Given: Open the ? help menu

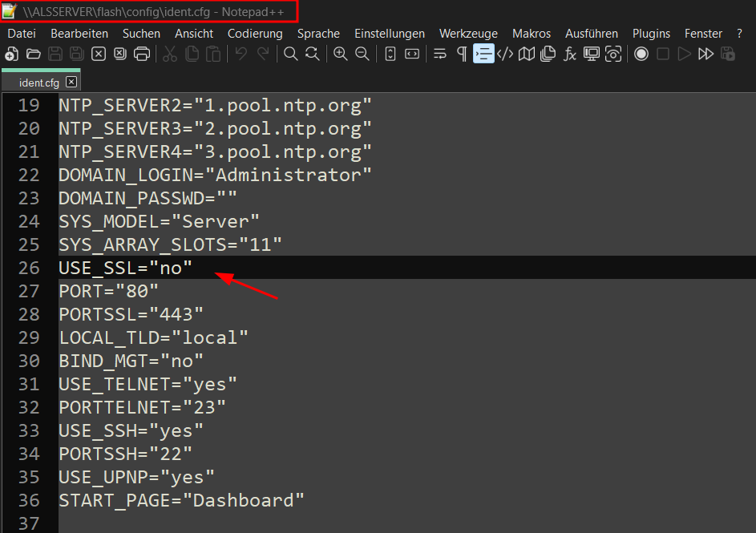Looking at the screenshot, I should tap(740, 34).
